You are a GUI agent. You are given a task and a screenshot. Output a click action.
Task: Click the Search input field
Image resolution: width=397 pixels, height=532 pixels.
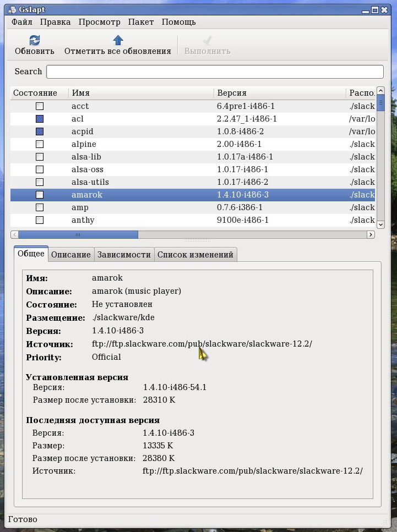pos(215,72)
